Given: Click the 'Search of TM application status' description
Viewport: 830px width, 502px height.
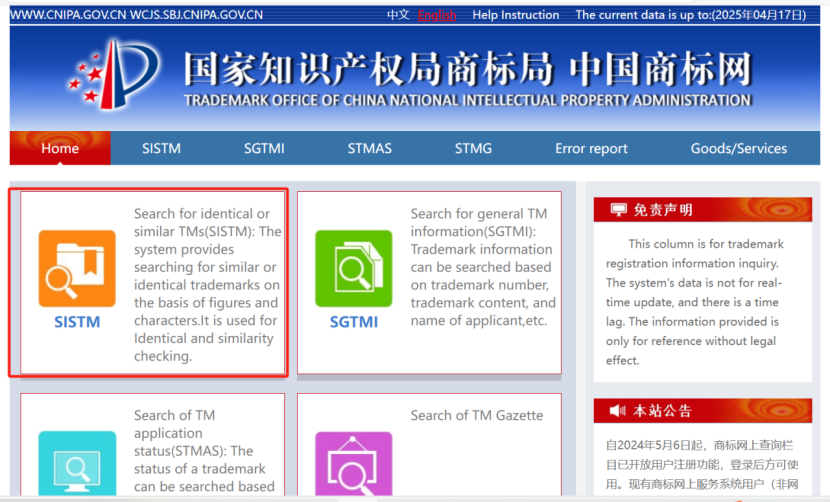Looking at the screenshot, I should tap(204, 451).
